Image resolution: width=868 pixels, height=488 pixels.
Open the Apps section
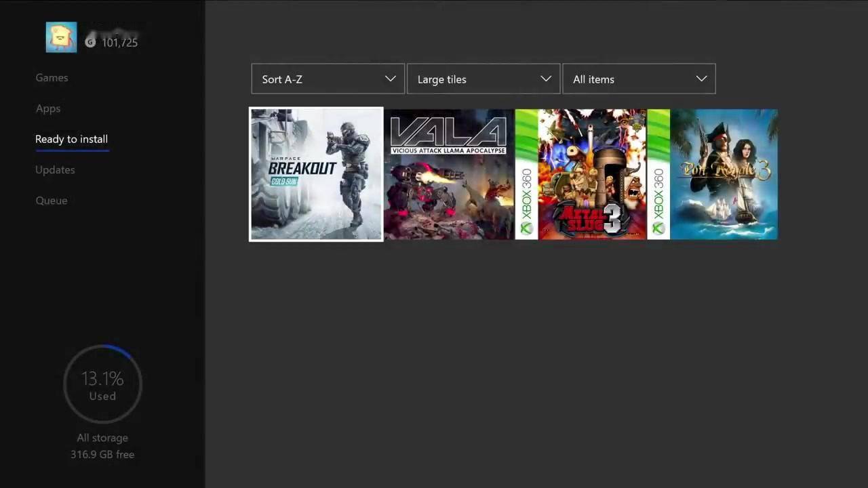coord(48,108)
